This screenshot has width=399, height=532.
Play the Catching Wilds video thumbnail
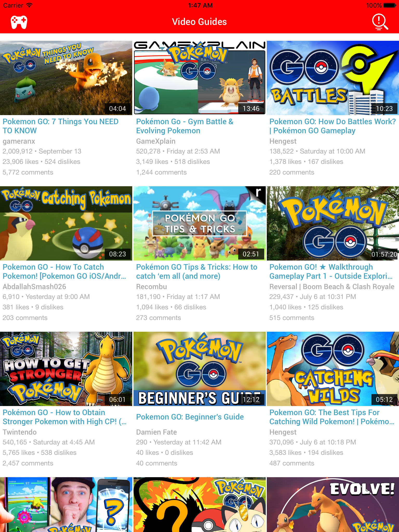coord(333,369)
